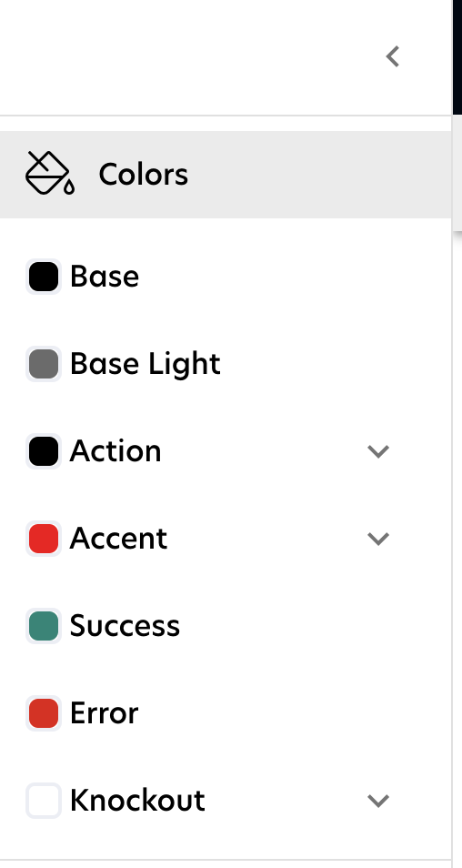Open the gray Base Light swatch
This screenshot has height=868, width=462.
click(x=43, y=364)
